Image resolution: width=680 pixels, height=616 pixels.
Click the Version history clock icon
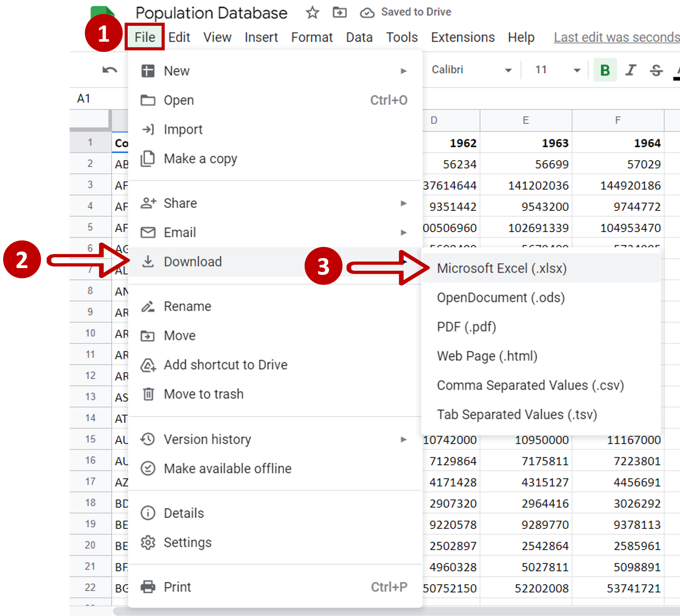[x=148, y=439]
